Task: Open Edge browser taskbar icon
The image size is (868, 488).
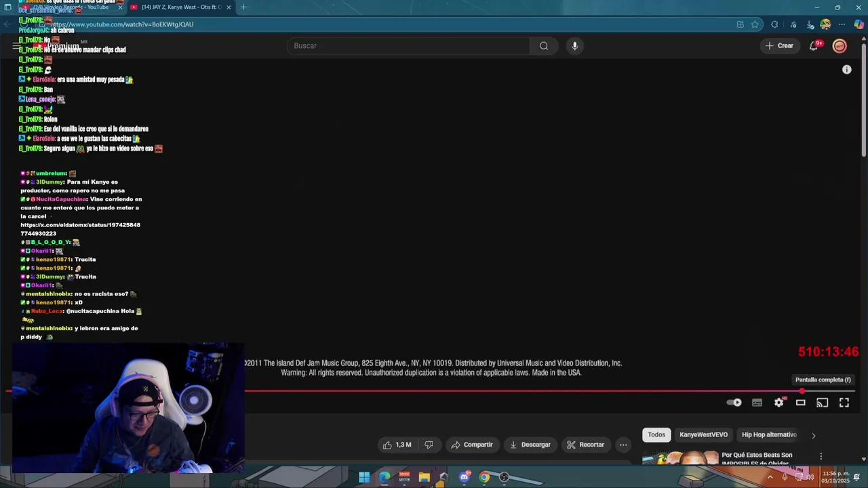Action: click(384, 477)
